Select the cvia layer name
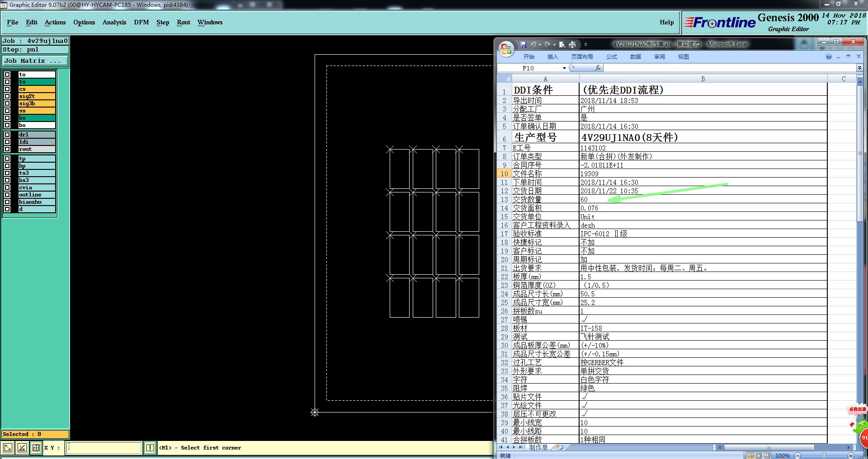868x459 pixels. pyautogui.click(x=37, y=187)
